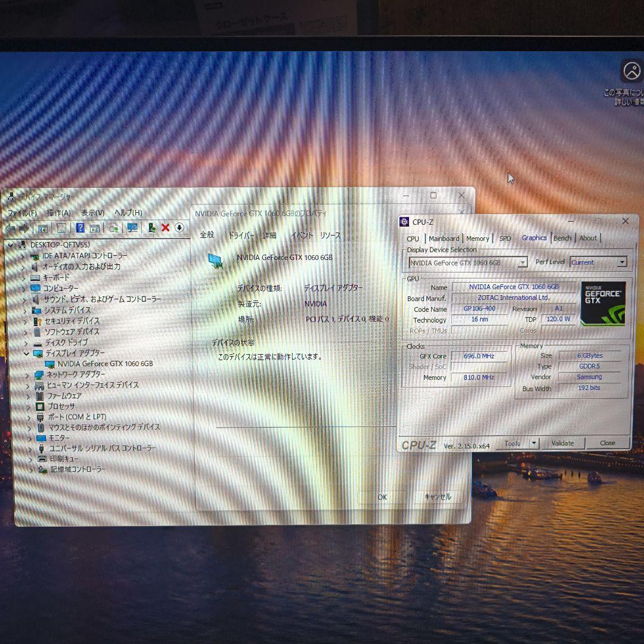644x644 pixels.
Task: Open the Properties sheet toolbar icon
Action: click(61, 228)
